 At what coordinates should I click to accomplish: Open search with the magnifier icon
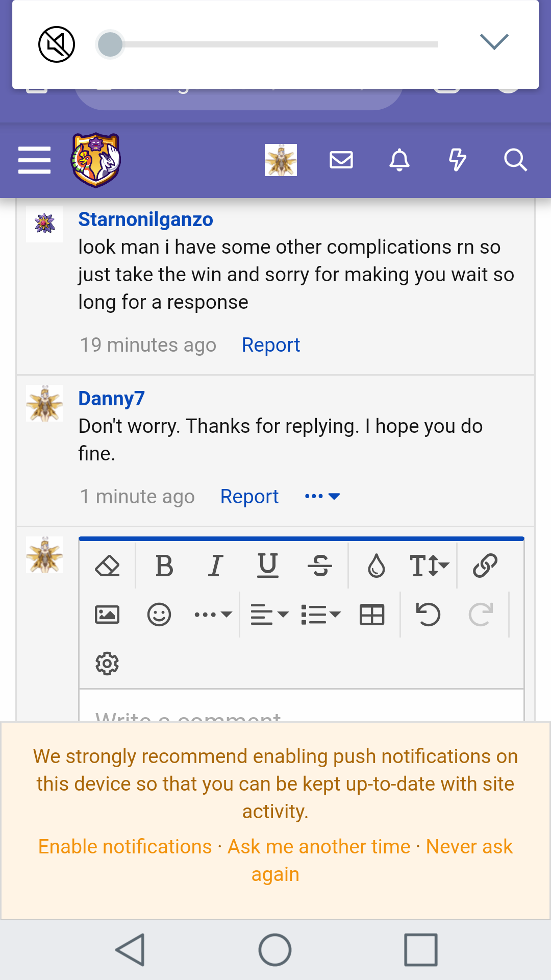[x=515, y=160]
